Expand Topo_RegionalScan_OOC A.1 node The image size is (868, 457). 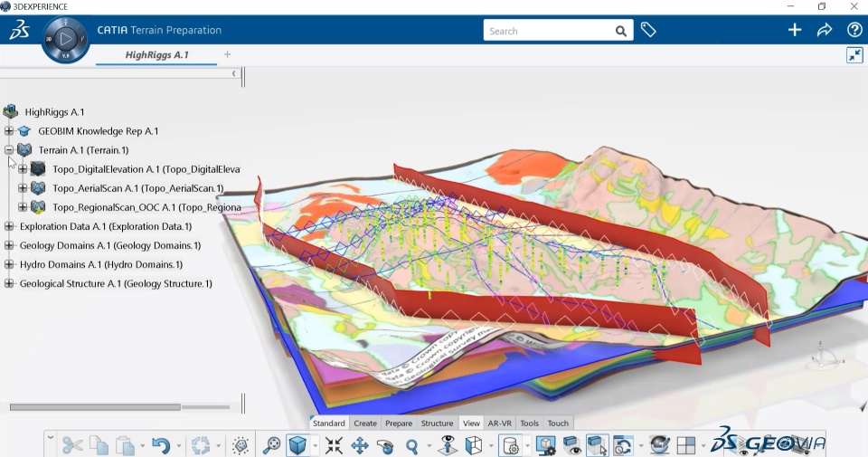tap(23, 207)
